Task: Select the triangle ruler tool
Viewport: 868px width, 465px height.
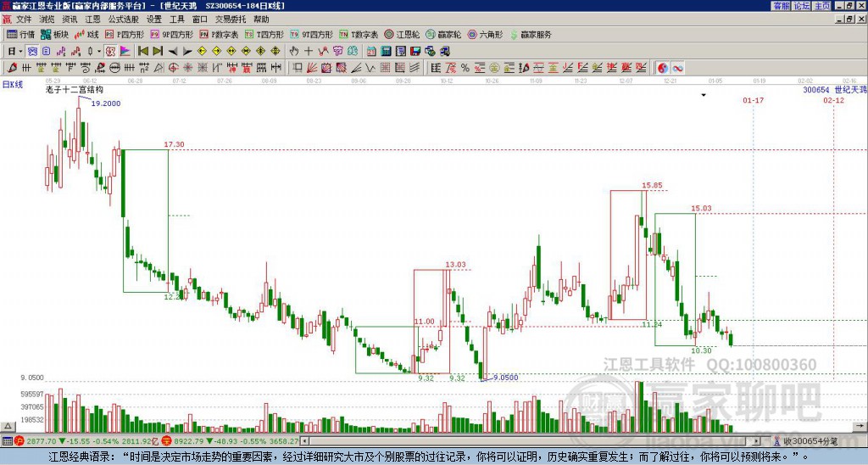Action: (159, 68)
